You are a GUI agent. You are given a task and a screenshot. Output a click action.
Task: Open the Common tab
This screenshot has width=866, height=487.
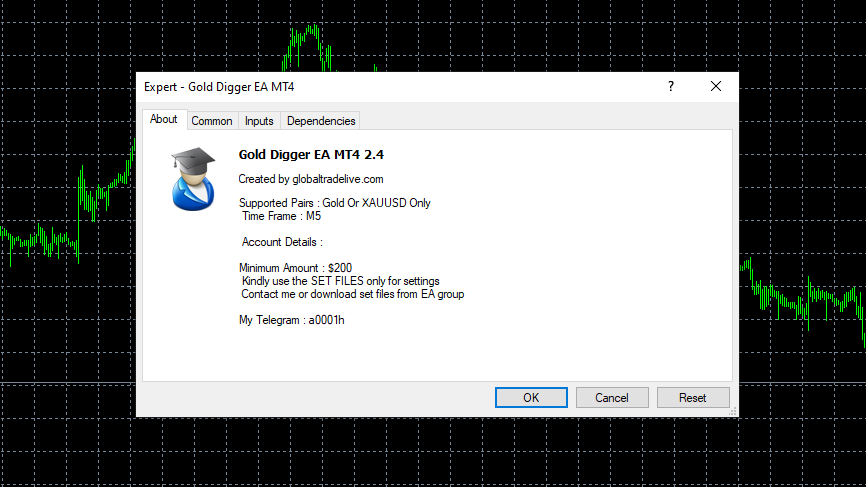point(212,121)
